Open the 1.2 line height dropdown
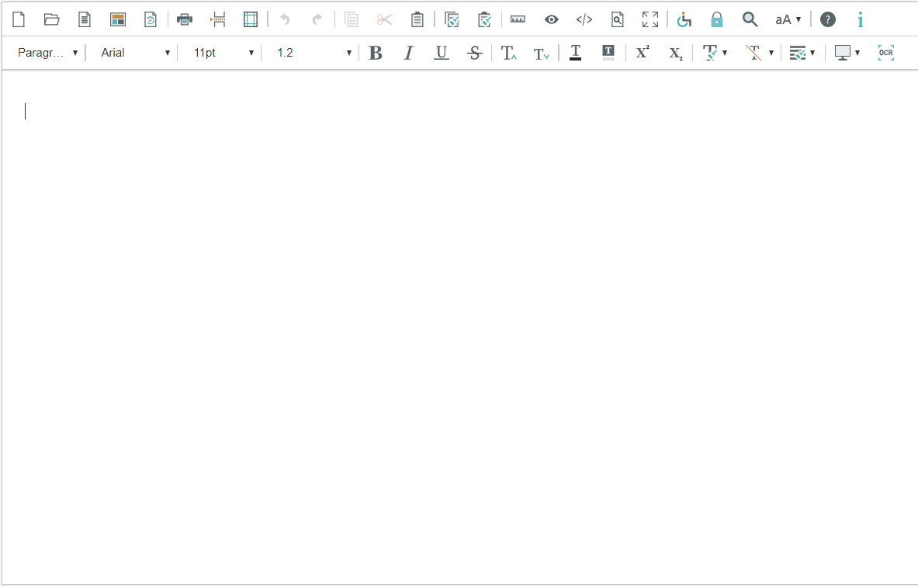 pos(314,53)
